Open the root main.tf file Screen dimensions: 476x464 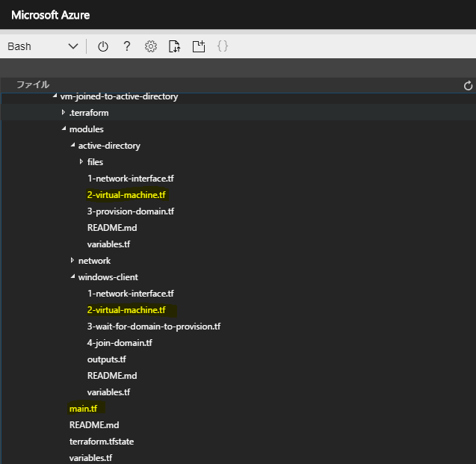coord(83,409)
